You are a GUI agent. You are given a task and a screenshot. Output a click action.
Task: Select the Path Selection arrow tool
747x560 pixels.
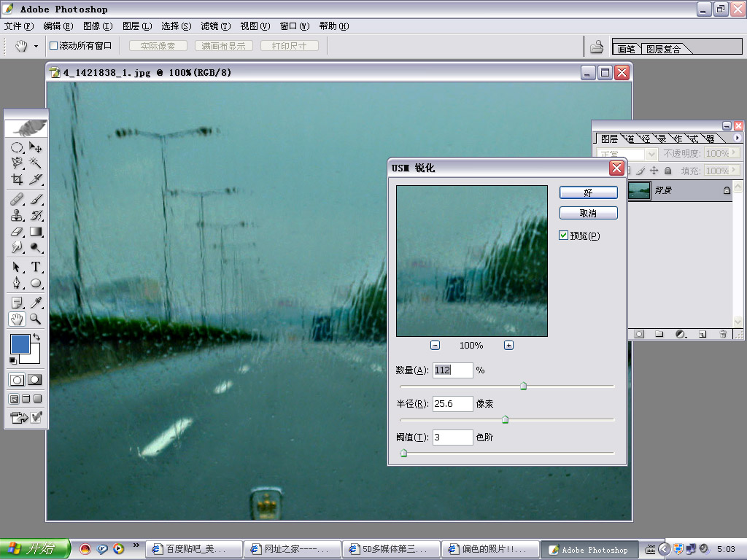[x=17, y=267]
